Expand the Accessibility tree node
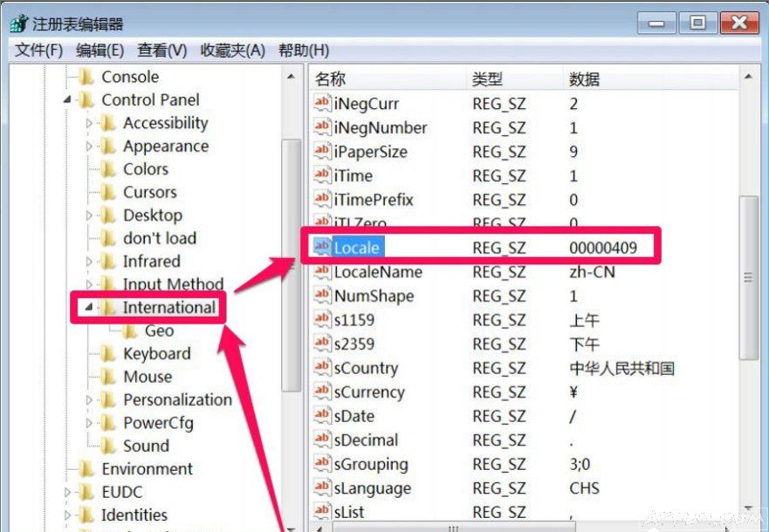The width and height of the screenshot is (769, 532). (90, 123)
